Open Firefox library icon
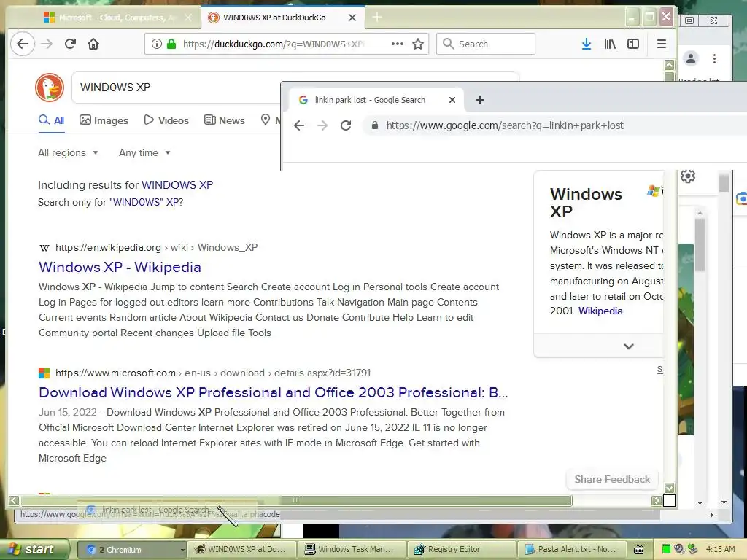747x560 pixels. 610,44
